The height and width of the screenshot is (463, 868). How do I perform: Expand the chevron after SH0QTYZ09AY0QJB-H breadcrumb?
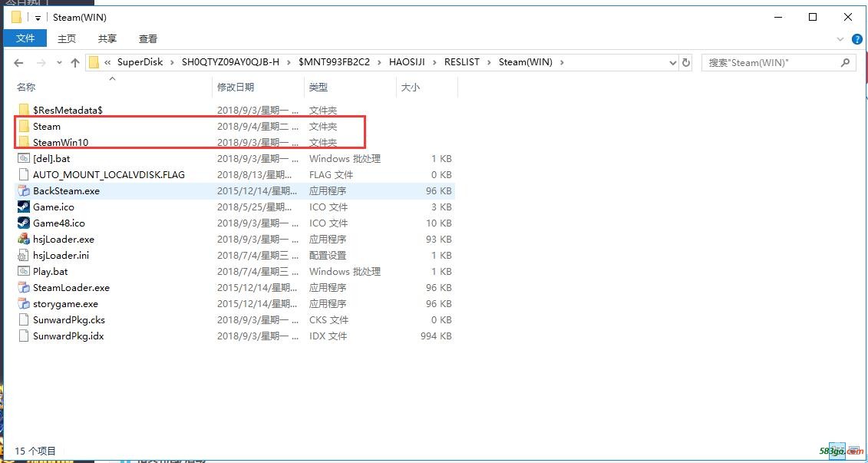289,62
